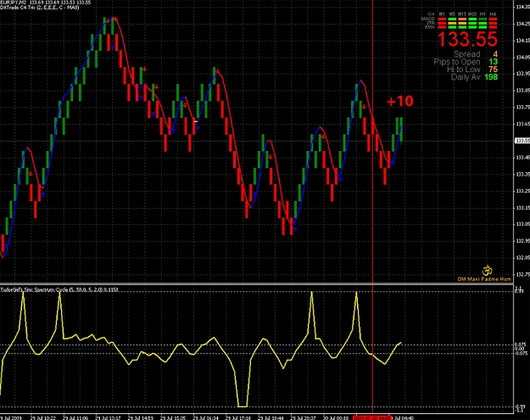Screen dimensions: 530x420
Task: Click the red highlighted date label on time axis
Action: (x=373, y=418)
